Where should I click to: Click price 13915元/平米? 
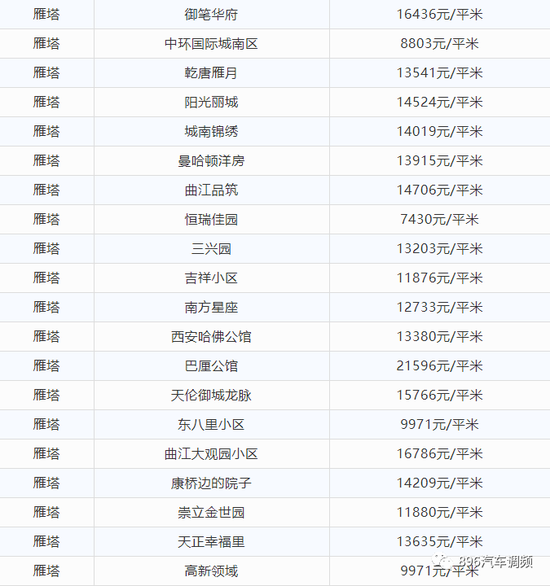(x=439, y=161)
